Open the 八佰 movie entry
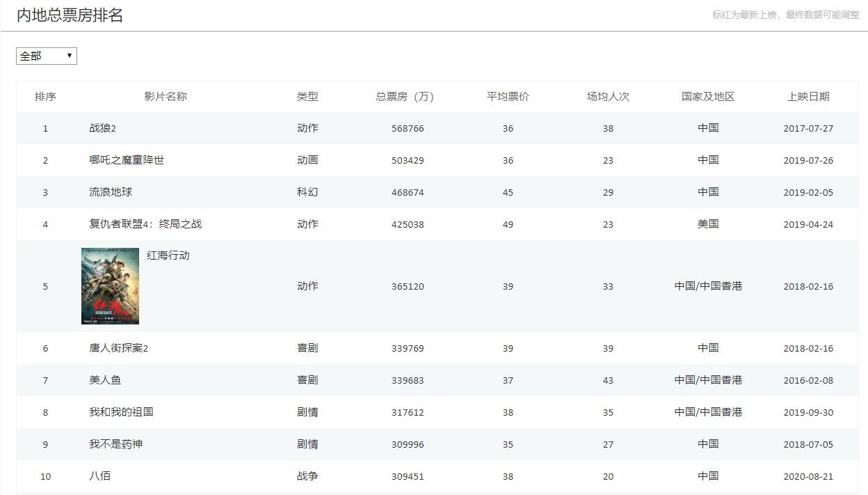The image size is (868, 495). [x=99, y=476]
